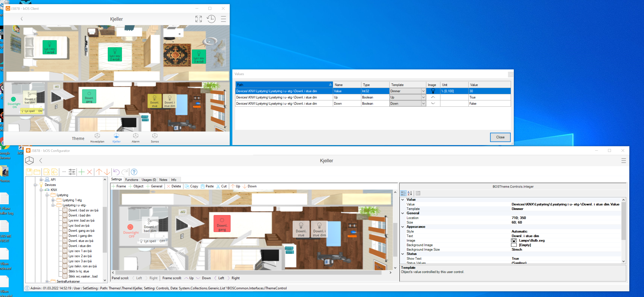This screenshot has height=297, width=644.
Task: Open help with the question mark icon
Action: [x=134, y=172]
